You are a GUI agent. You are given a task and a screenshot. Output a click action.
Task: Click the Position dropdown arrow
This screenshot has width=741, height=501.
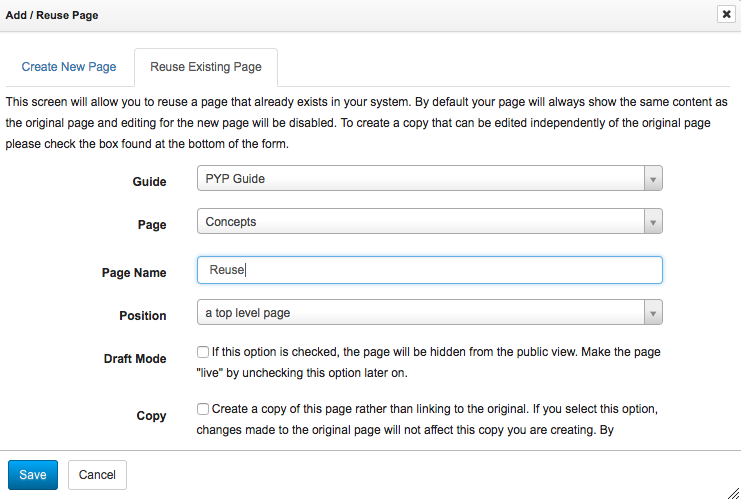(652, 313)
